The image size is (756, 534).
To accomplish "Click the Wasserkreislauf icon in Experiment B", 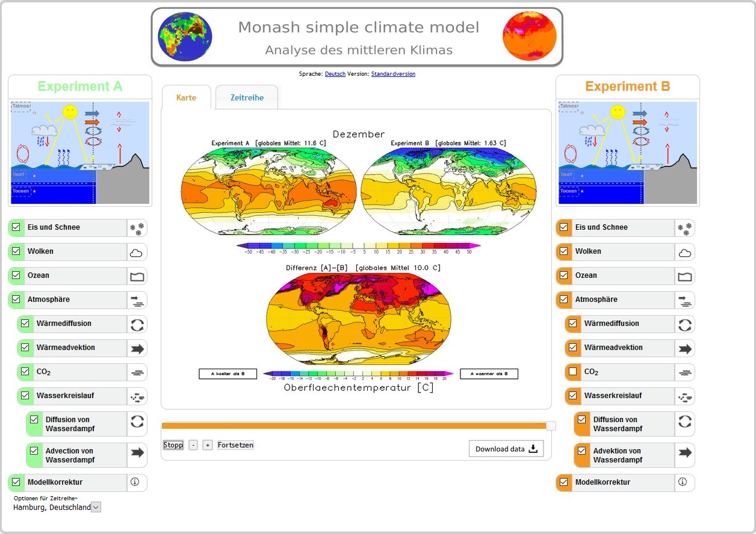I will pos(684,396).
